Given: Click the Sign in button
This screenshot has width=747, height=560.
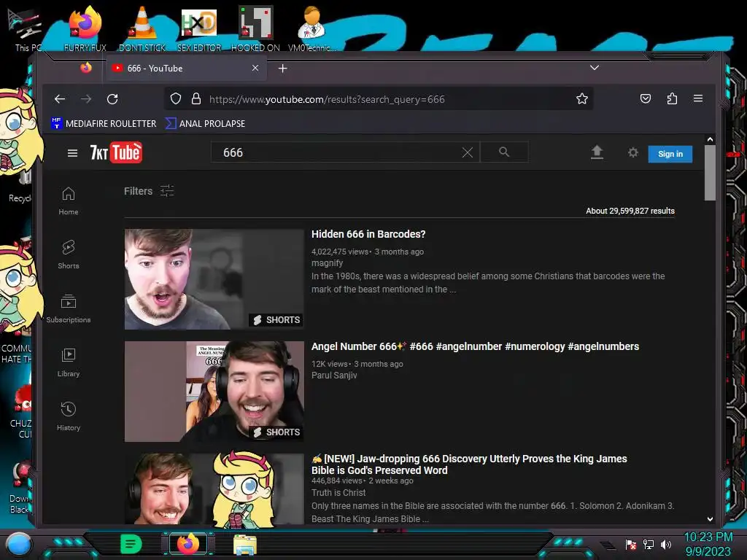Looking at the screenshot, I should pyautogui.click(x=670, y=154).
